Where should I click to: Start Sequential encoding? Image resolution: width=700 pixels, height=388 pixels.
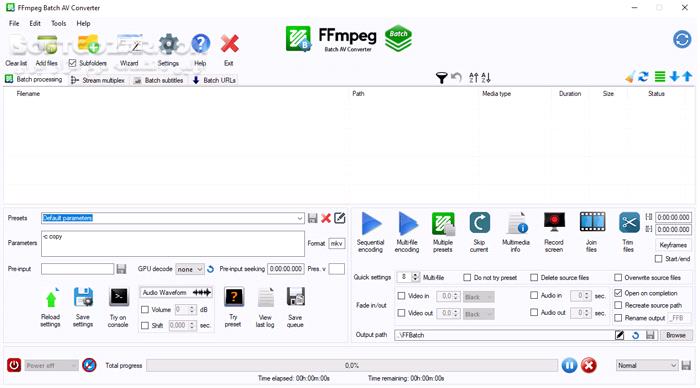pos(371,223)
